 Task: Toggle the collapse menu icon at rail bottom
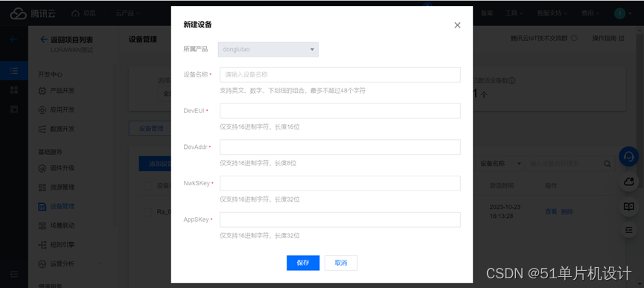[14, 274]
